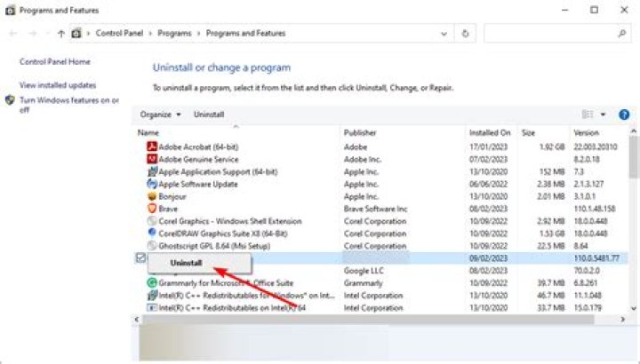Click the shield icon for Windows features
Screen dimensions: 640x364
pyautogui.click(x=10, y=100)
